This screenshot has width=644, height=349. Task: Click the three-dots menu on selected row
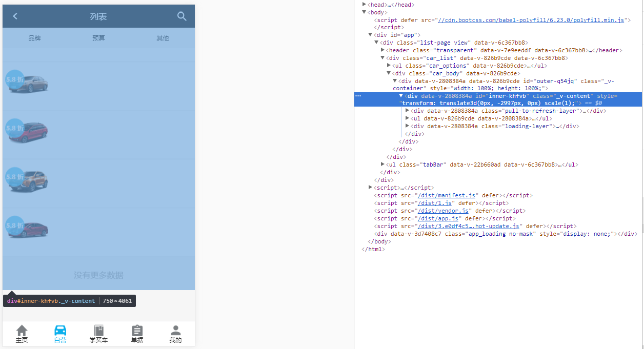[358, 96]
